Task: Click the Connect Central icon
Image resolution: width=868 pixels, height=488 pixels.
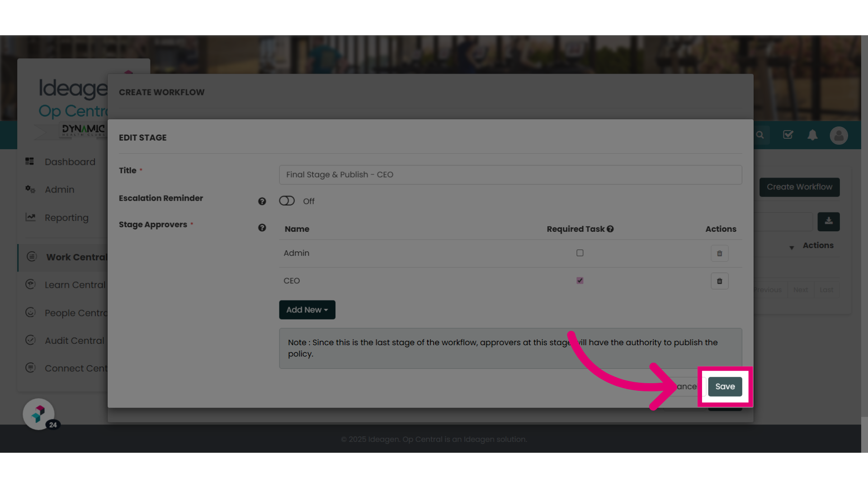Action: [30, 368]
